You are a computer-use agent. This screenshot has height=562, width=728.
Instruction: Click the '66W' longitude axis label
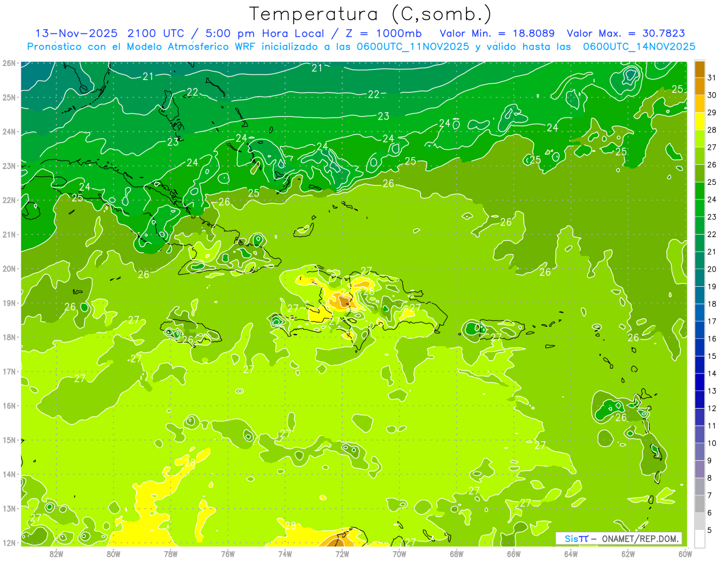(x=514, y=554)
